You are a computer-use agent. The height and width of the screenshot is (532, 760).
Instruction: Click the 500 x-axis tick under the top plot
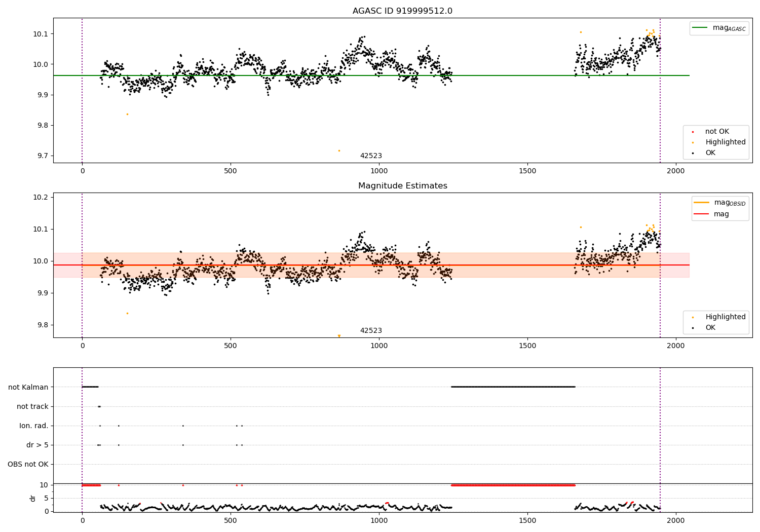pos(231,171)
